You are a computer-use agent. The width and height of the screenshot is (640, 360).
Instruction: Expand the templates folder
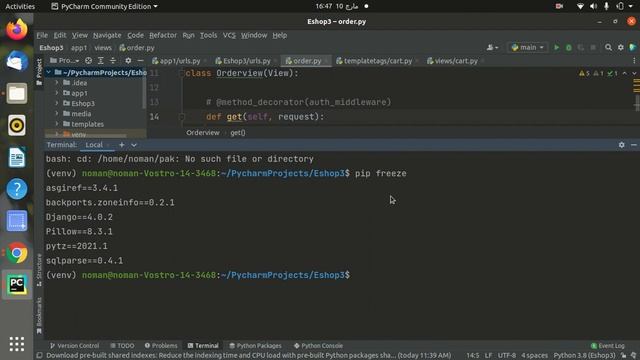[57, 124]
